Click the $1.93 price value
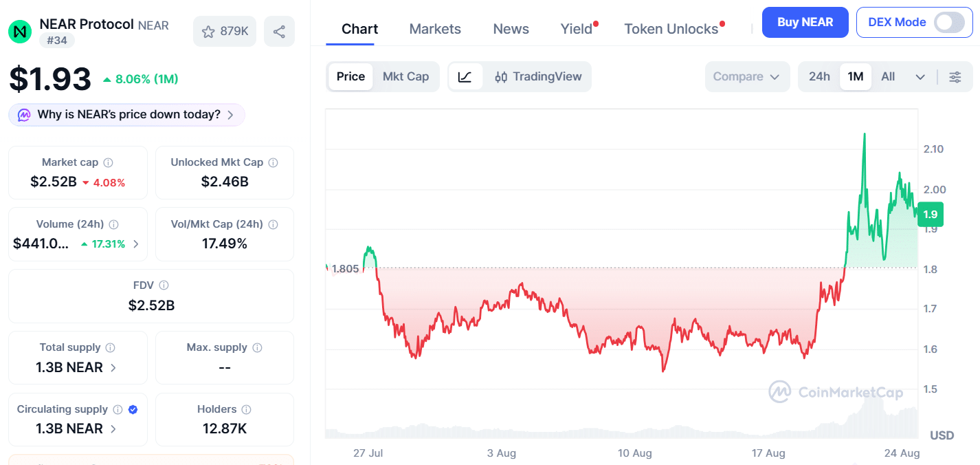 coord(50,79)
